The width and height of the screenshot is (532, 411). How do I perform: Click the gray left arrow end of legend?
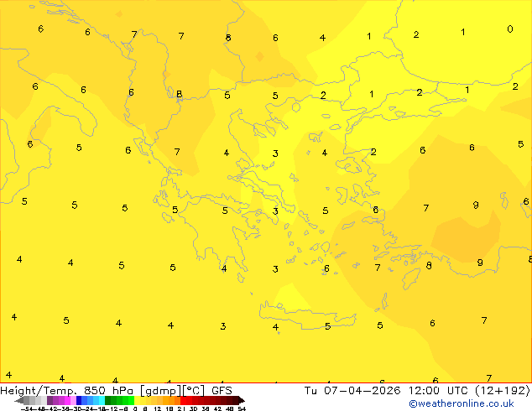tap(19, 400)
